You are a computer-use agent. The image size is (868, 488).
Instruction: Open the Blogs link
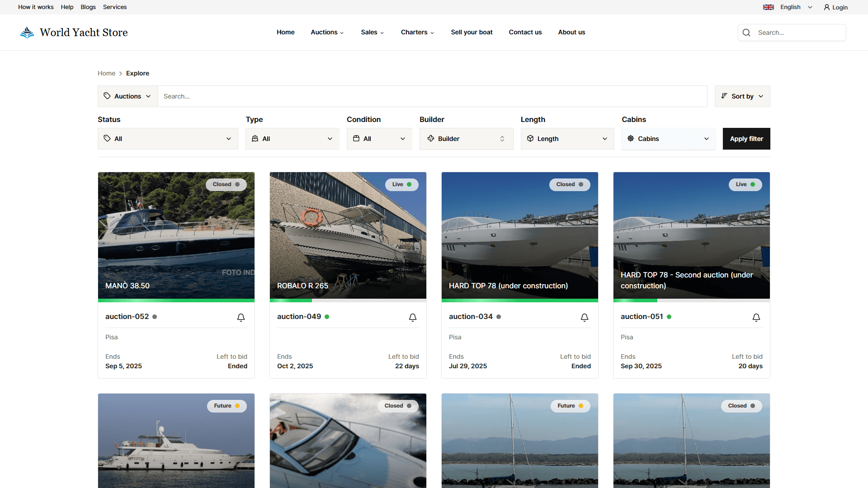pos(88,7)
